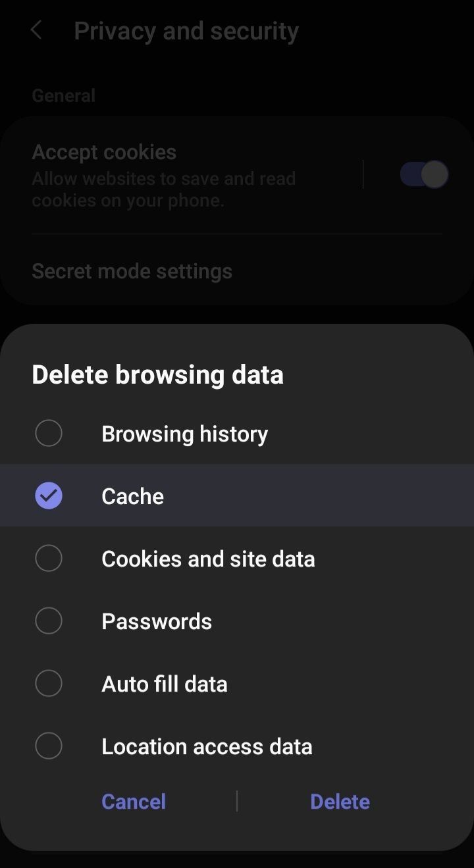The image size is (474, 868).
Task: Tap the Passwords option text
Action: (x=157, y=621)
